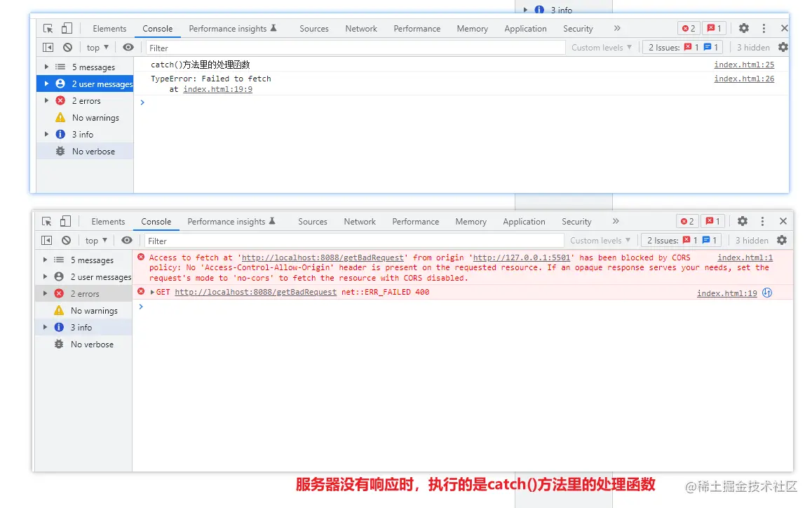Click replay XHR icon next to index.html:19

[x=767, y=293]
